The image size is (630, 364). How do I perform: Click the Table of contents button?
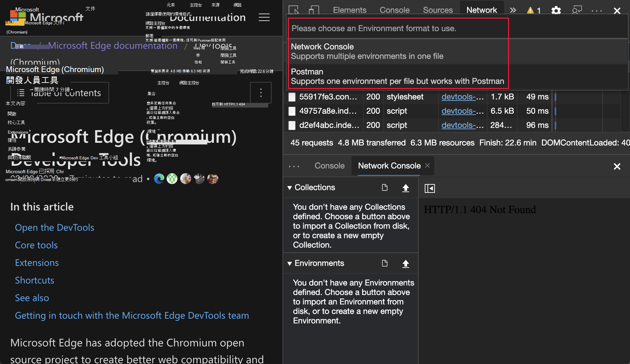coord(59,93)
